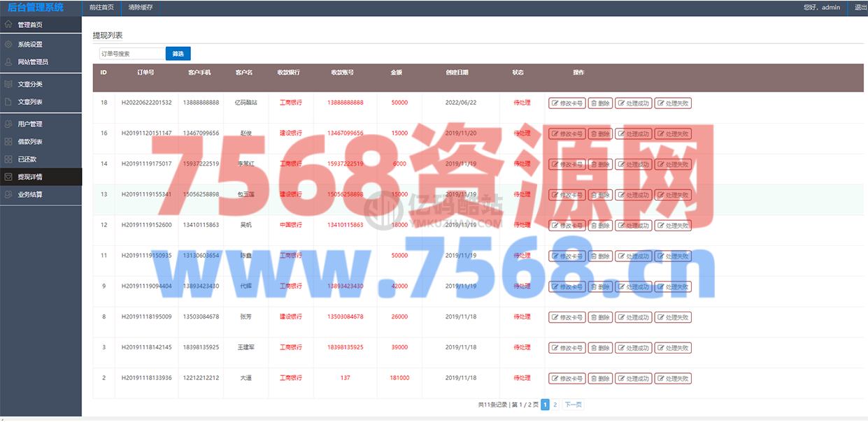Delete the order from 赵俊 (ID 16)
This screenshot has height=422, width=868.
pyautogui.click(x=600, y=133)
